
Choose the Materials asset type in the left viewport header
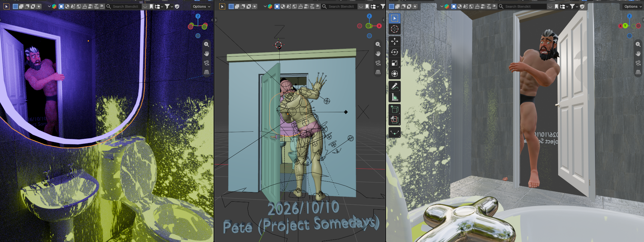(x=67, y=6)
